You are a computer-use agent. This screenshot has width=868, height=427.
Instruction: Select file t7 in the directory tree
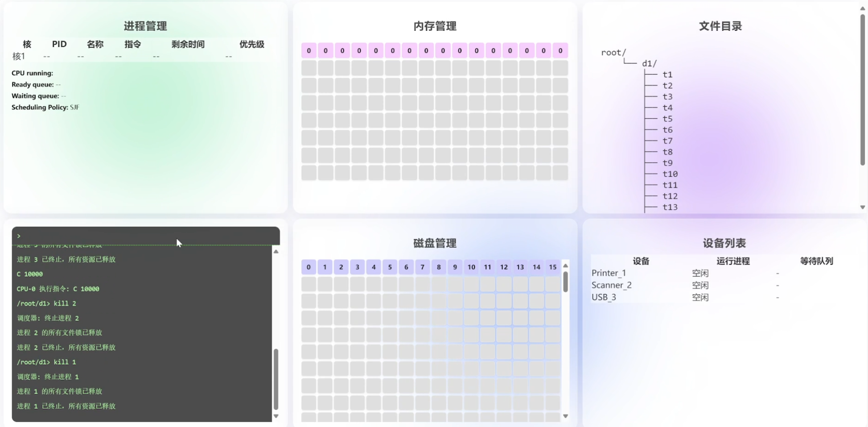click(x=667, y=141)
